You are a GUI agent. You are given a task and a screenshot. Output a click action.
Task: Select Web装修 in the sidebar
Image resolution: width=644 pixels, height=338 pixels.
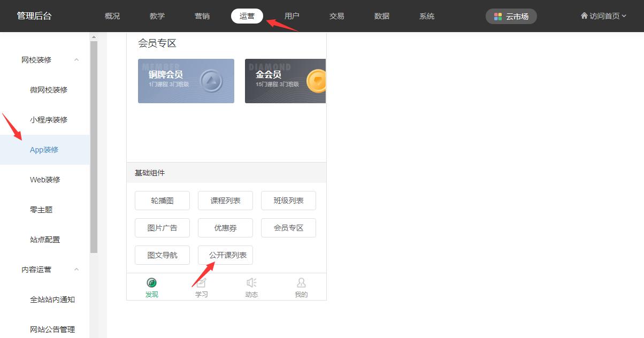45,180
